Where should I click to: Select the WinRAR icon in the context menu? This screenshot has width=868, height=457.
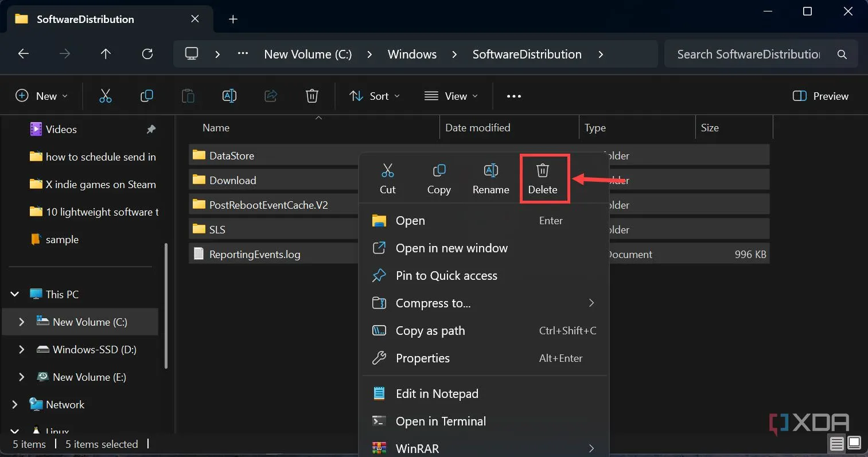click(379, 448)
